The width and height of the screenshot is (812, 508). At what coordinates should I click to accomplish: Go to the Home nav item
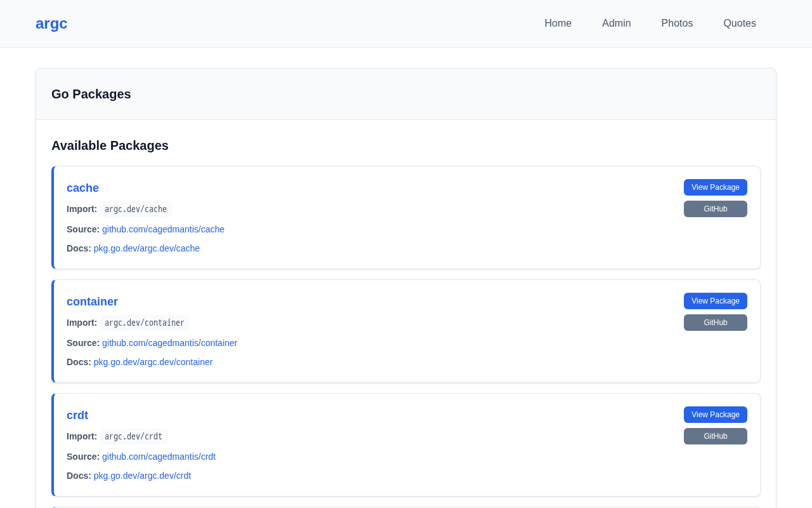coord(558,23)
